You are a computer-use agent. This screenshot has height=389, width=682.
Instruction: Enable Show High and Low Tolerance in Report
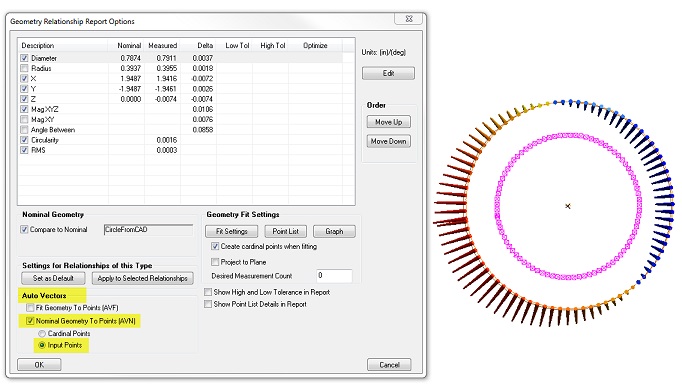(208, 292)
